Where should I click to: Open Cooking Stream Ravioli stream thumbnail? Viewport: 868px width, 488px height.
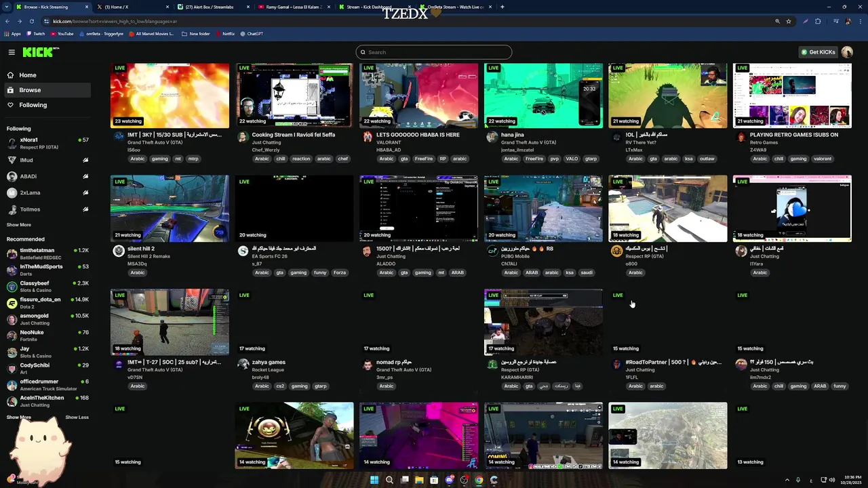pos(294,96)
